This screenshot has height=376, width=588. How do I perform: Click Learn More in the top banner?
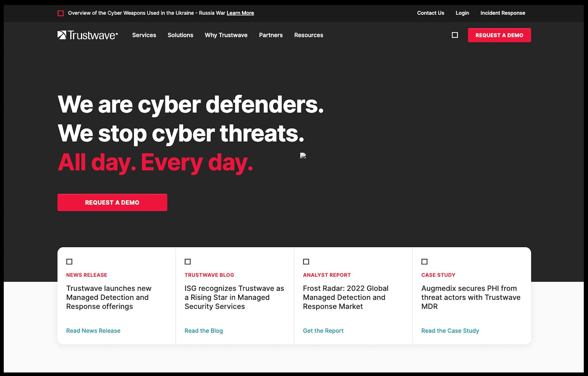click(x=240, y=13)
